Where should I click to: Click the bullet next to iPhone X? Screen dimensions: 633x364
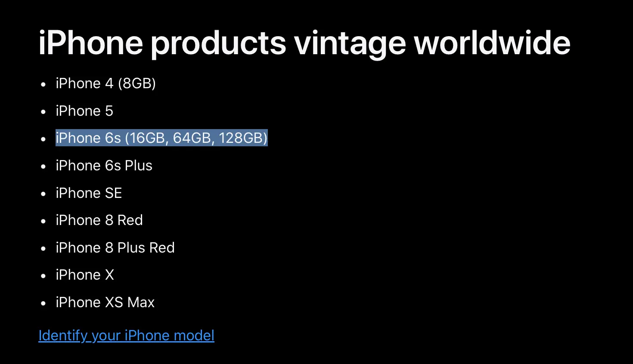click(43, 276)
